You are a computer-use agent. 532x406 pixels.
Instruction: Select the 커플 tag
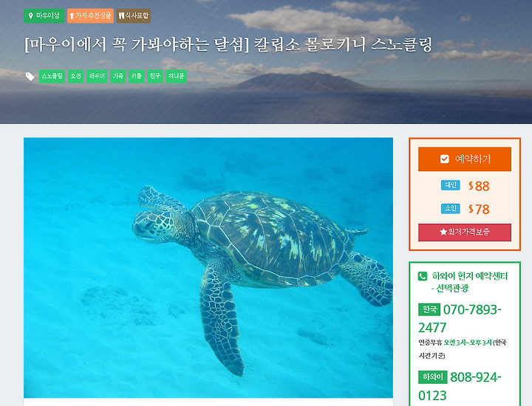click(137, 76)
